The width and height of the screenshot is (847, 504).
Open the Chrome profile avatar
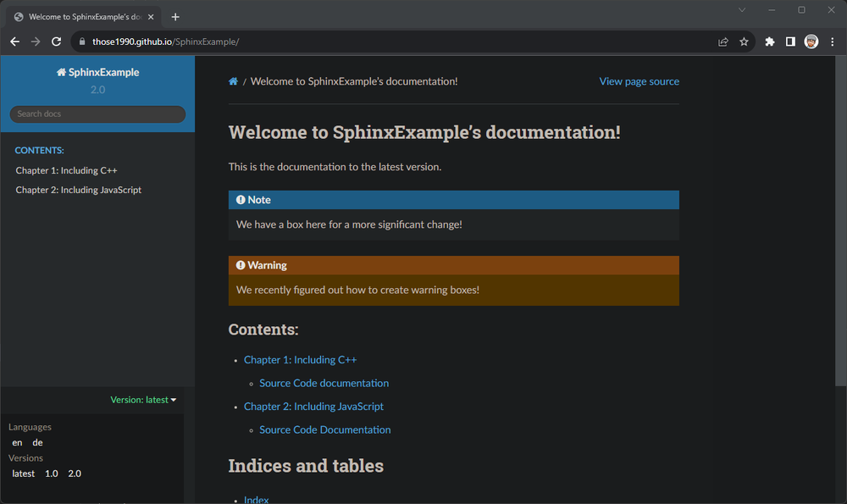pyautogui.click(x=811, y=42)
